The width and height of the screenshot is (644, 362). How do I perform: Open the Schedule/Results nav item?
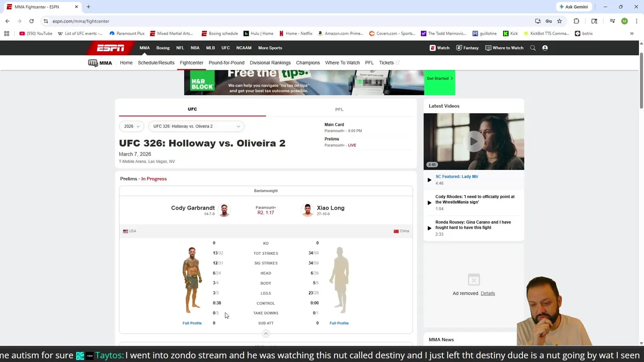click(x=156, y=63)
